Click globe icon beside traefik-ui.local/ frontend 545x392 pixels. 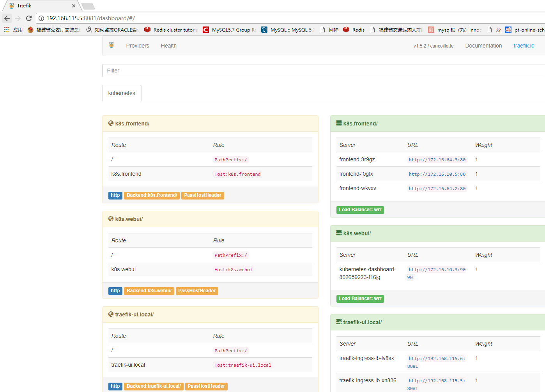(x=111, y=314)
